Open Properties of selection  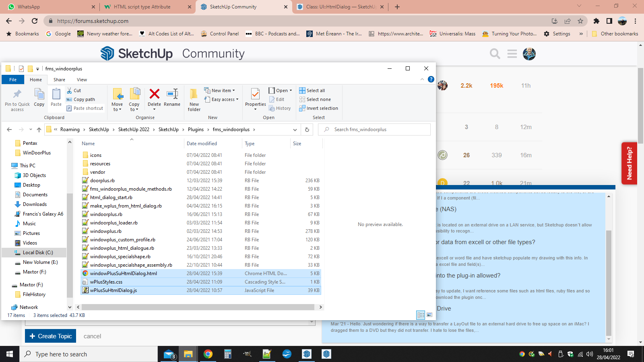point(256,99)
